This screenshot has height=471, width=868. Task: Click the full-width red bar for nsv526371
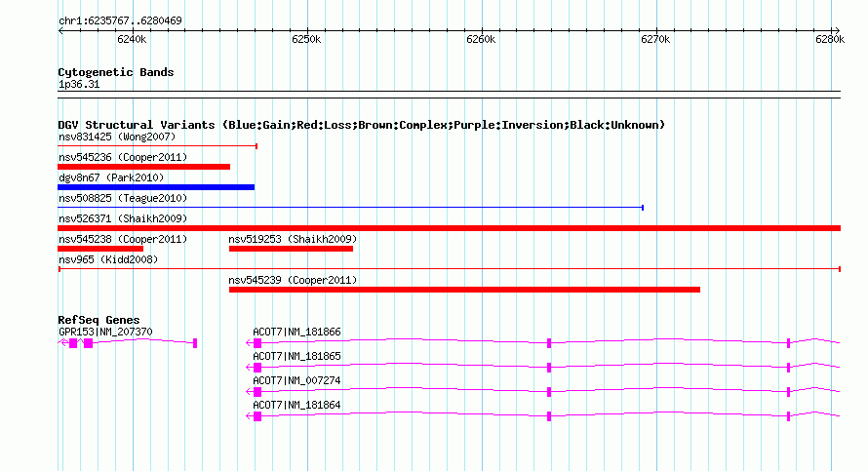[450, 228]
